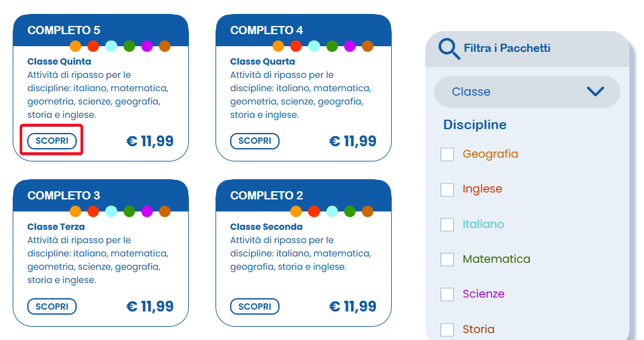Expand Classe using the chevron arrow
Image resolution: width=644 pixels, height=340 pixels.
point(595,92)
